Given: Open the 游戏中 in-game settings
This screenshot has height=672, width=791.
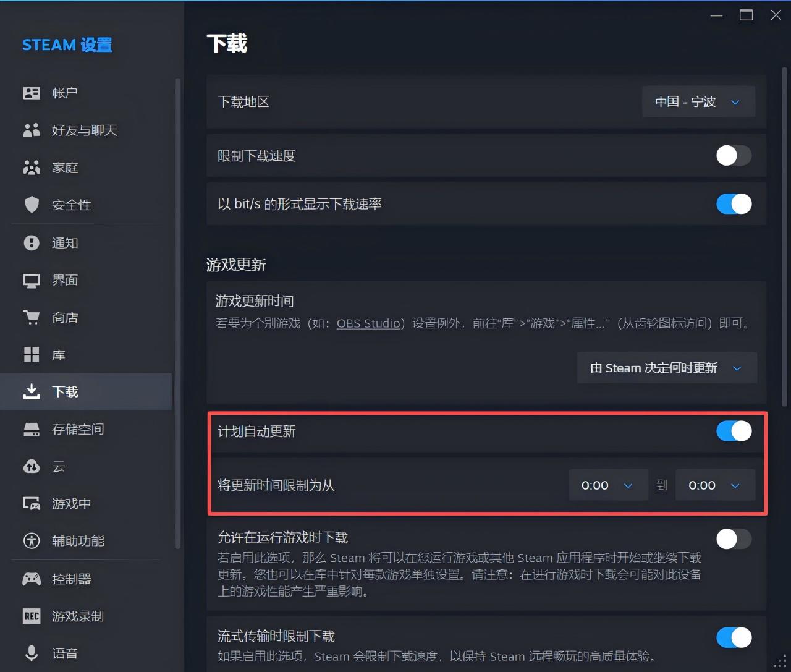Looking at the screenshot, I should [x=86, y=504].
